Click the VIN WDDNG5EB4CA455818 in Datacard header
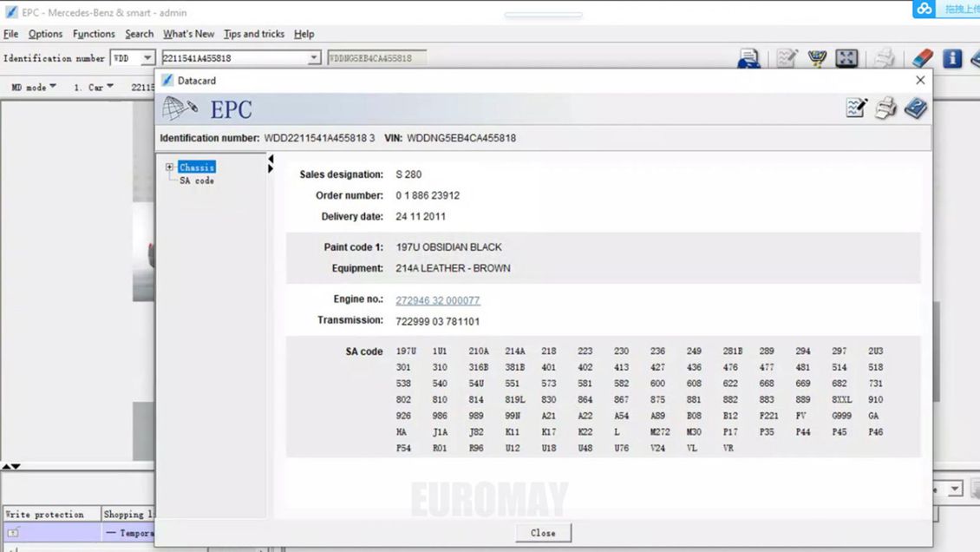This screenshot has width=980, height=552. 461,138
